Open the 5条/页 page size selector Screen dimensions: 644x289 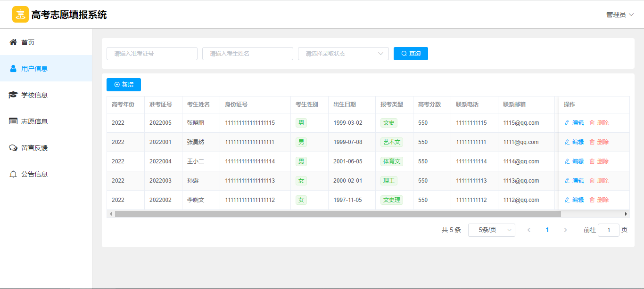[491, 230]
